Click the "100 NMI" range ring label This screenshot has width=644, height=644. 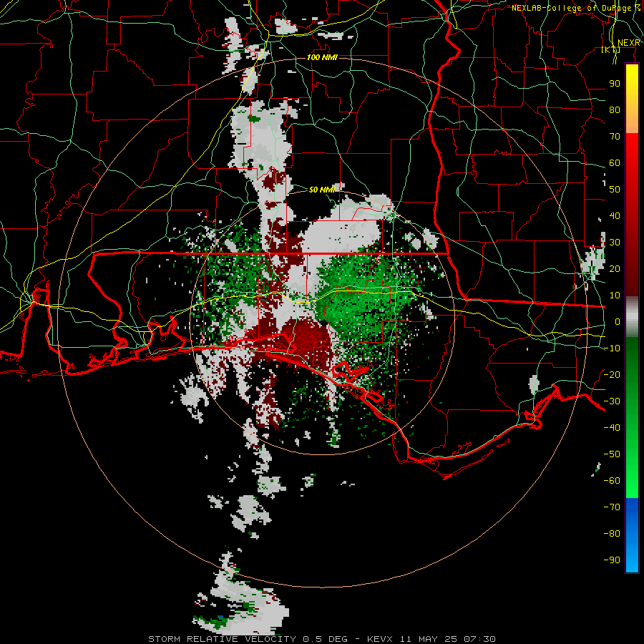click(x=323, y=57)
